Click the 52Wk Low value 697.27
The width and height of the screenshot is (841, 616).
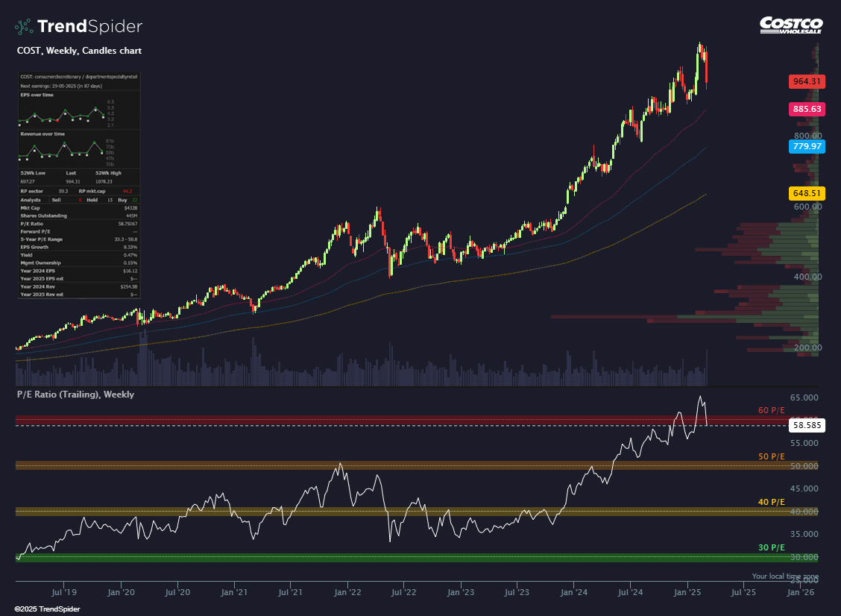point(28,181)
